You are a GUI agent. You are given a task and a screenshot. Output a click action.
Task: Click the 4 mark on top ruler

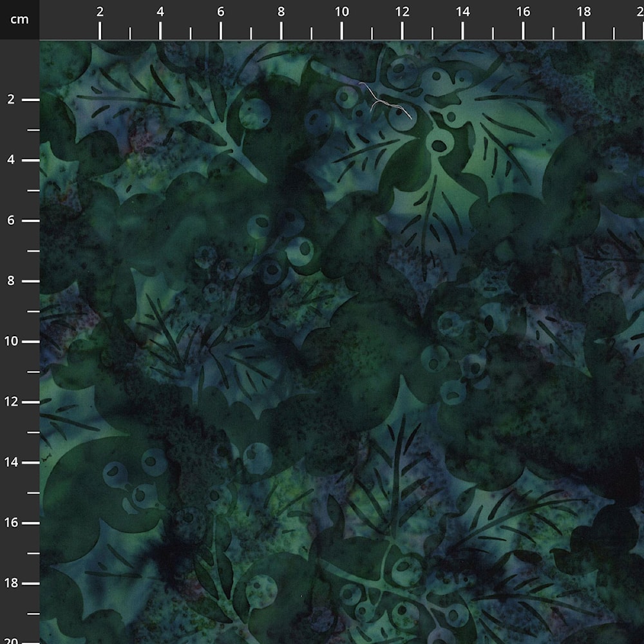[160, 12]
